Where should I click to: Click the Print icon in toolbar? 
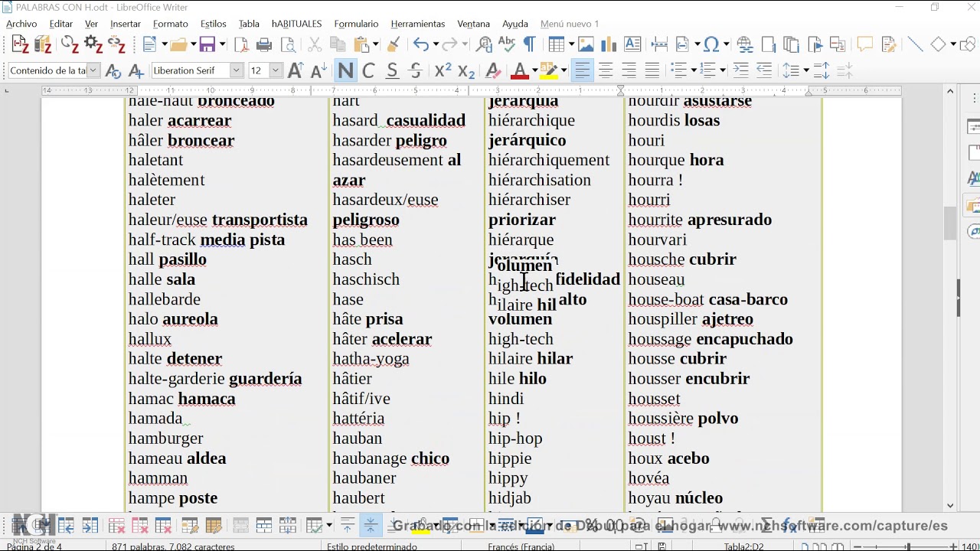tap(264, 44)
